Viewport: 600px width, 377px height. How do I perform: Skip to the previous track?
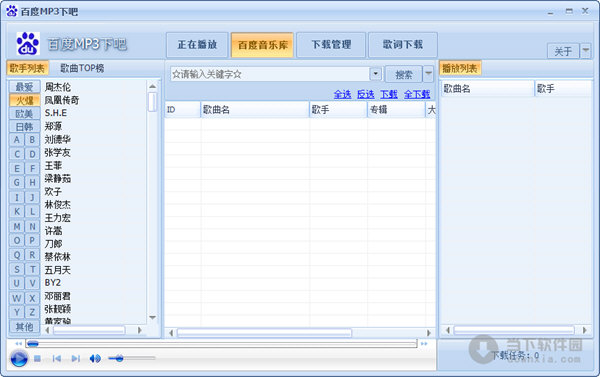(57, 359)
